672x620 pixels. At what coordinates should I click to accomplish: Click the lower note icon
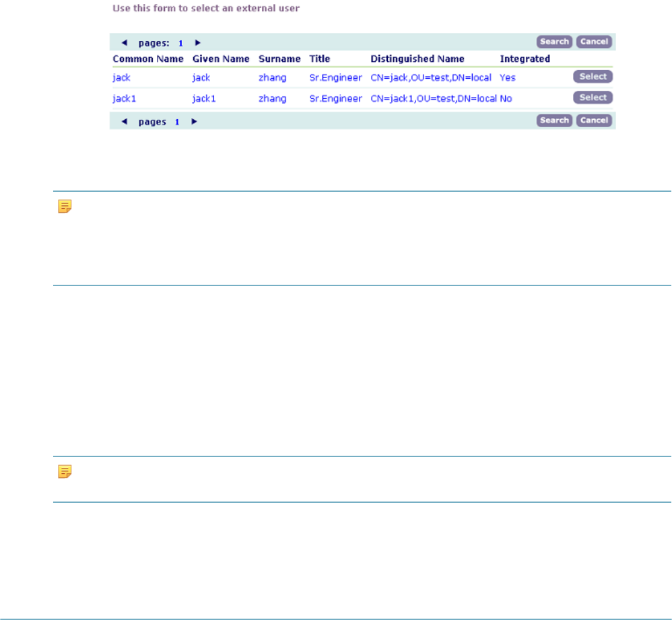click(65, 471)
